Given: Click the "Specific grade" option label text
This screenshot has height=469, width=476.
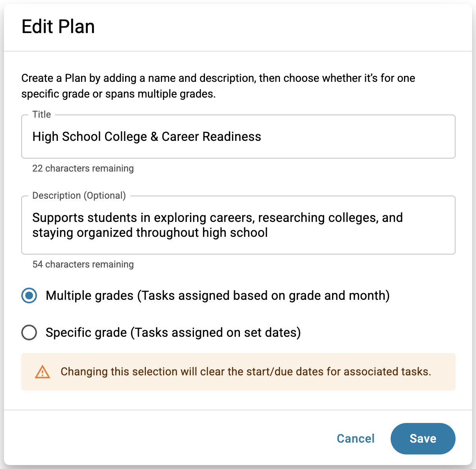Looking at the screenshot, I should point(173,332).
